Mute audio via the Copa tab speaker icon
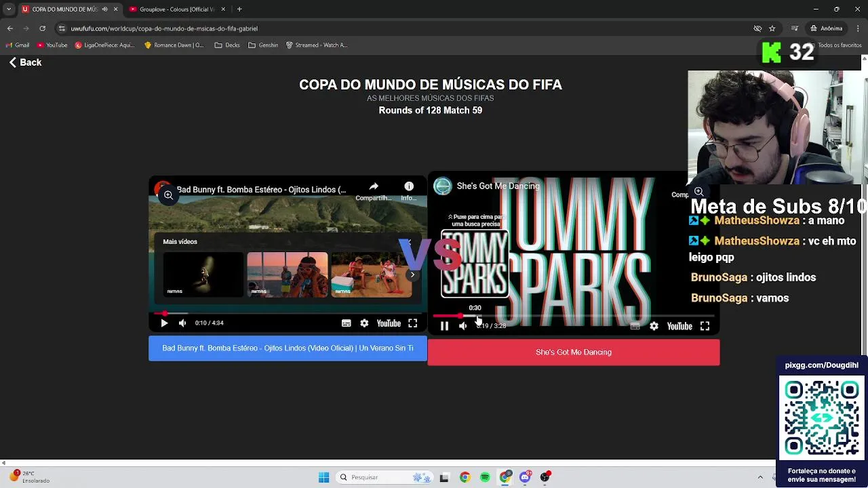The image size is (868, 488). point(104,9)
